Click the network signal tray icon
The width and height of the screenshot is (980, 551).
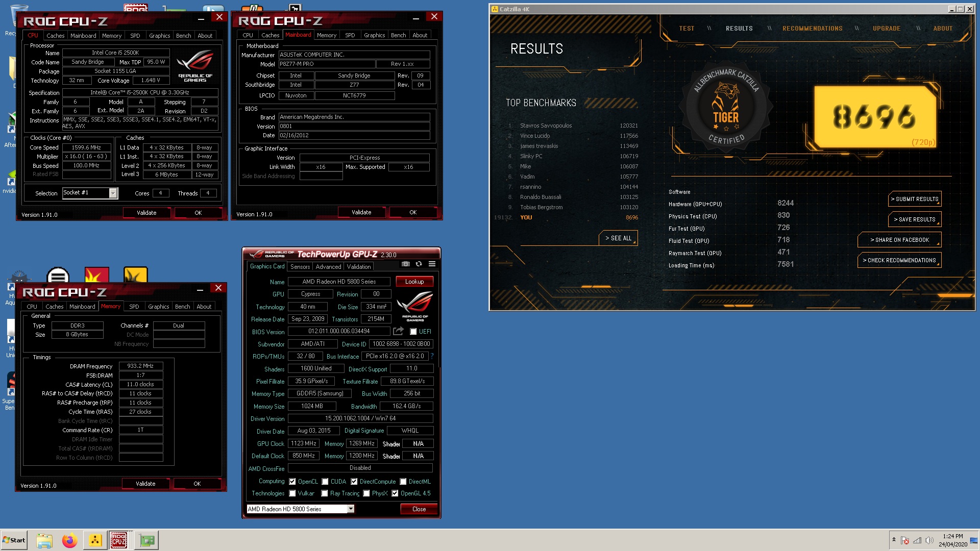coord(917,540)
